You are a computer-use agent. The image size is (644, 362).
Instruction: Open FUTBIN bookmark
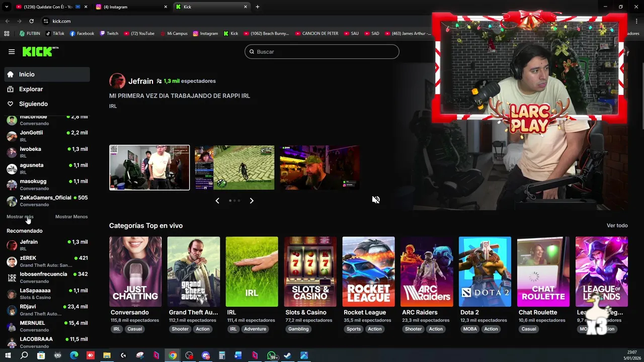coord(30,34)
